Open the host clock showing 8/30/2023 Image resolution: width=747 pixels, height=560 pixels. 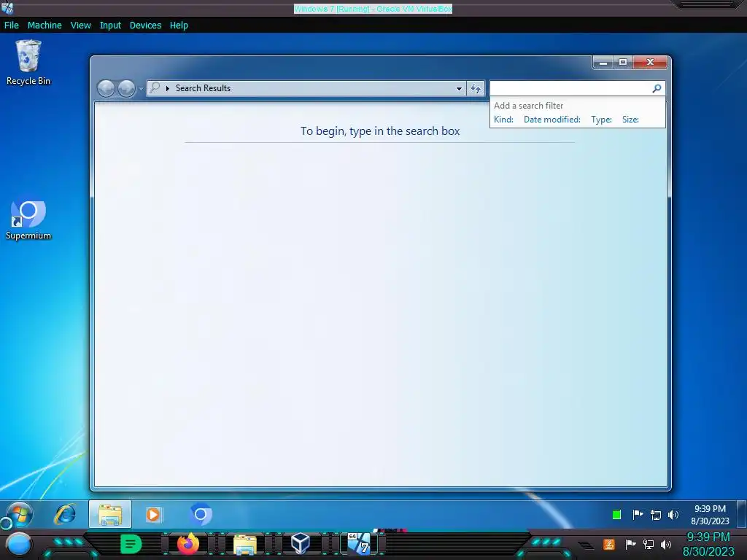tap(708, 544)
